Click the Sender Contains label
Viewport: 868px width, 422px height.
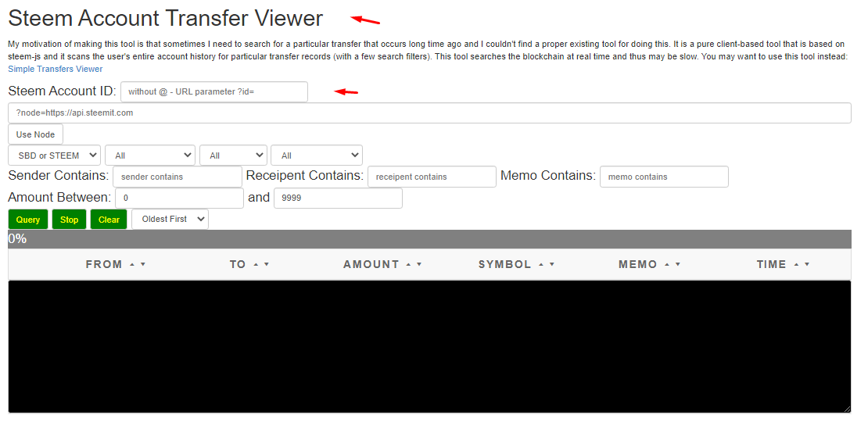coord(59,176)
